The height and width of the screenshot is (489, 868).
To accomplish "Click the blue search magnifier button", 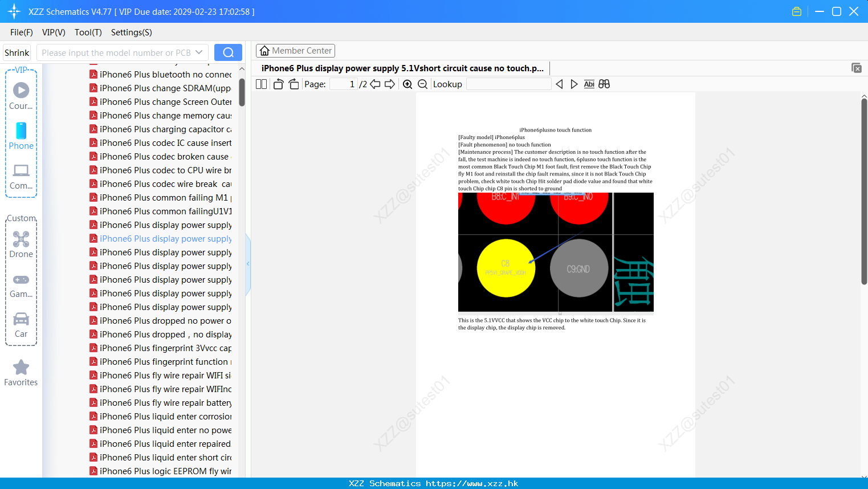I will coord(228,52).
